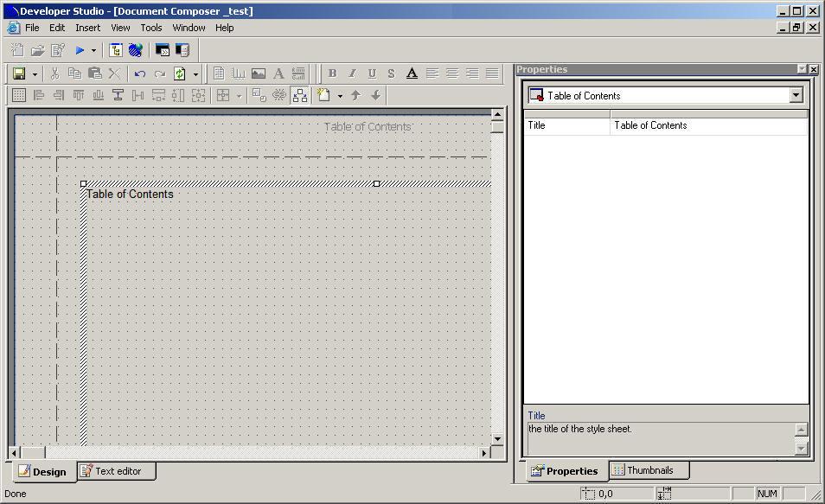Click the font color 'A' button

[x=412, y=73]
